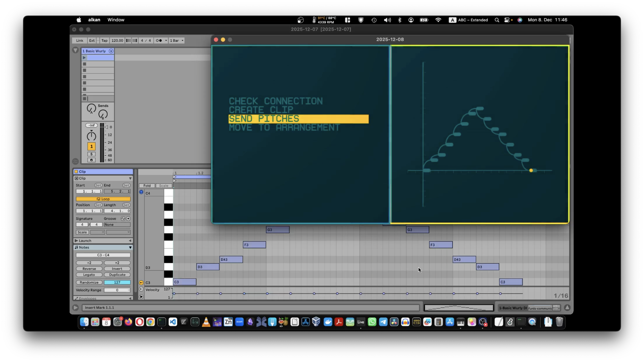Image resolution: width=644 pixels, height=362 pixels.
Task: Toggle the MIDI editor headphone preview icon
Action: coord(141,192)
